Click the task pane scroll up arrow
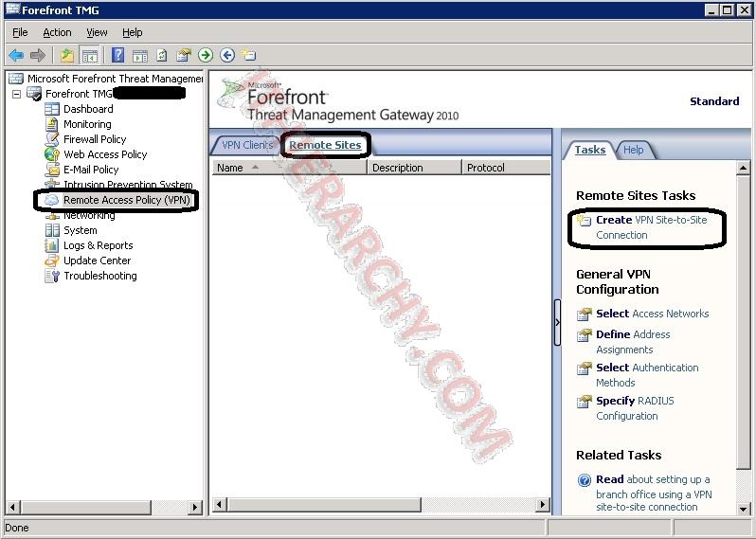Screen dimensions: 756x539 743,169
